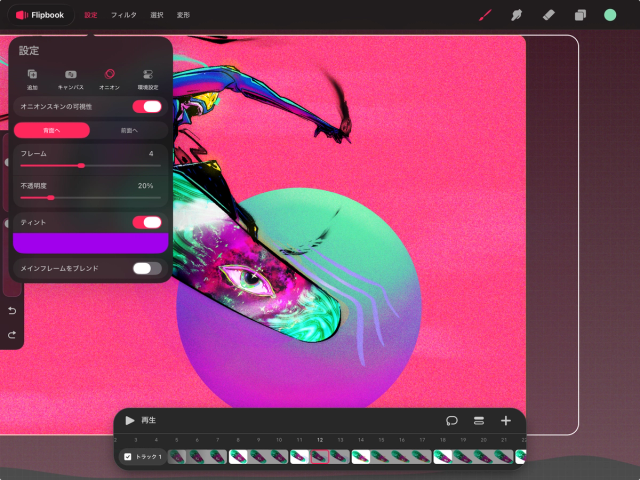
Task: Open the 設定 menu
Action: (x=91, y=15)
